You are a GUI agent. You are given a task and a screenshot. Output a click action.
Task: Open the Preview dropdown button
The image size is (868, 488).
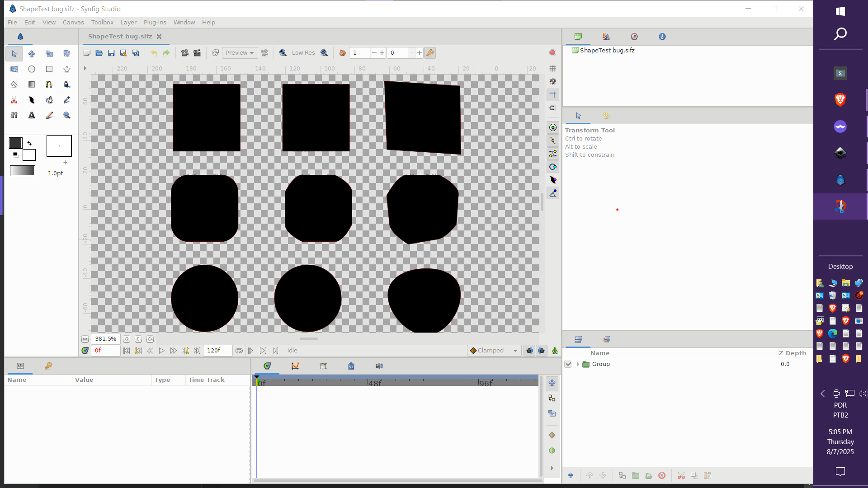coord(240,53)
